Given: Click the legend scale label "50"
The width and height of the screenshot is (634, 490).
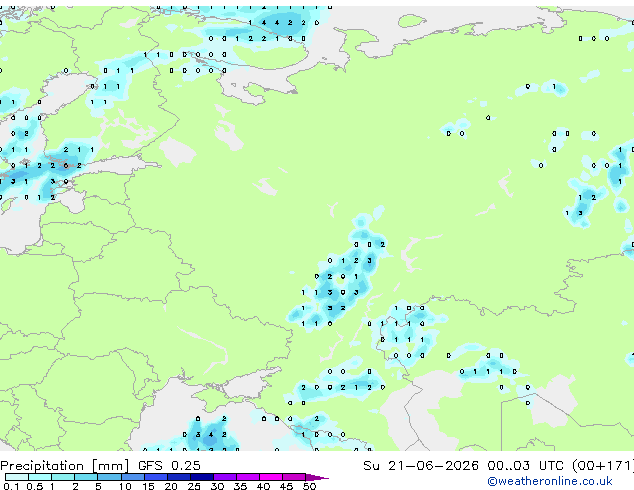Looking at the screenshot, I should click(309, 486).
